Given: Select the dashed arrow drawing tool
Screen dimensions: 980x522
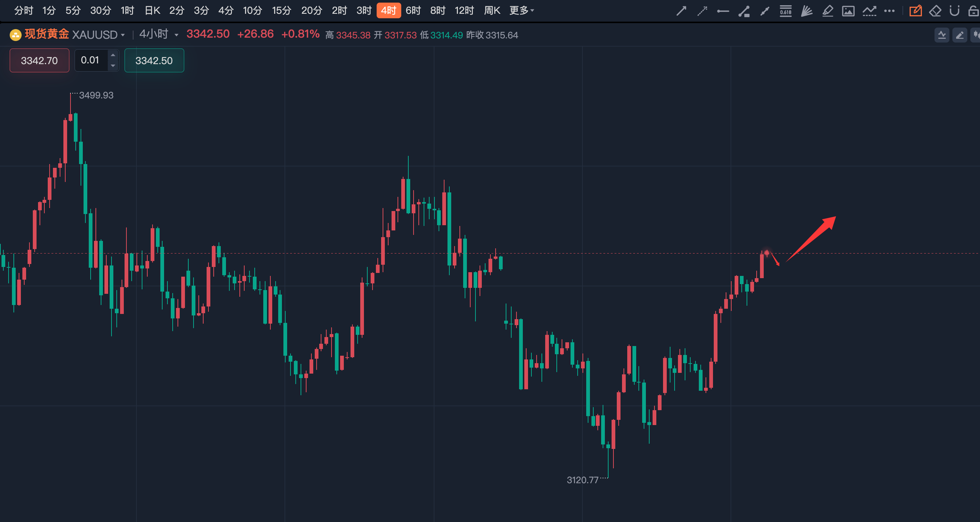Looking at the screenshot, I should click(702, 11).
